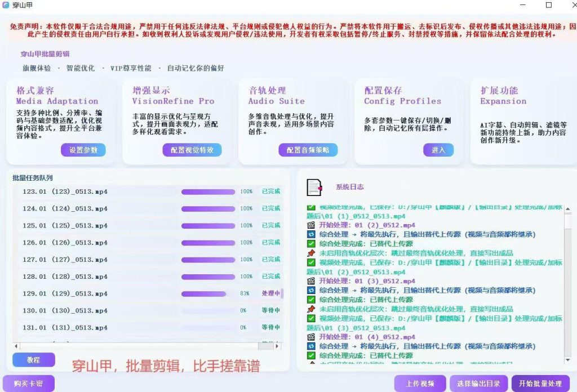Start with 开始批量处理 button
This screenshot has width=577, height=392.
click(x=540, y=384)
